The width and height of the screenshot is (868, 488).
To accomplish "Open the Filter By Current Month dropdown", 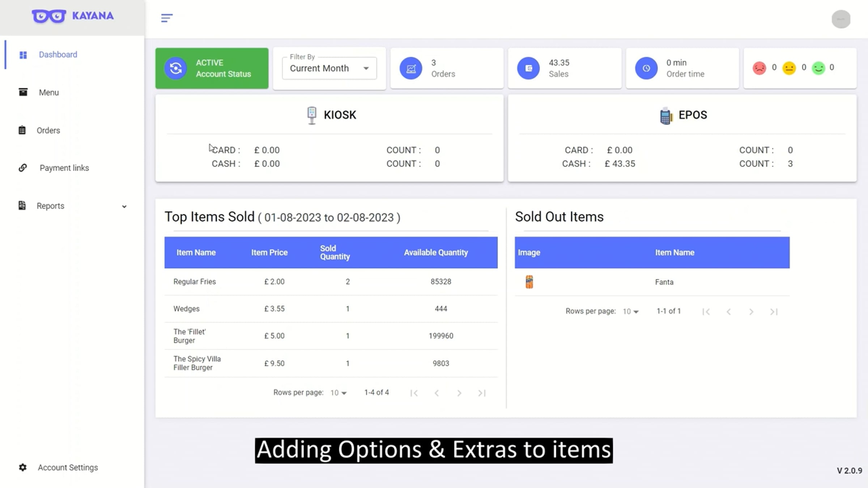I will click(329, 68).
